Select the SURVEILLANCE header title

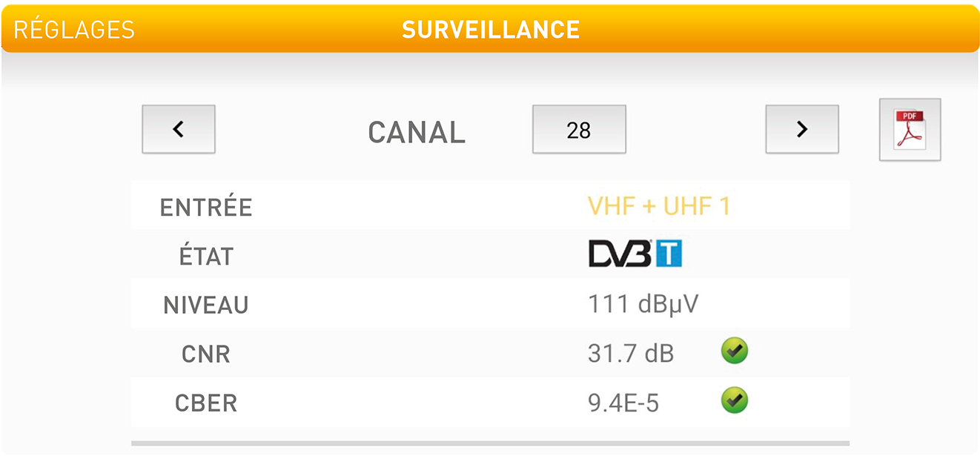(490, 30)
